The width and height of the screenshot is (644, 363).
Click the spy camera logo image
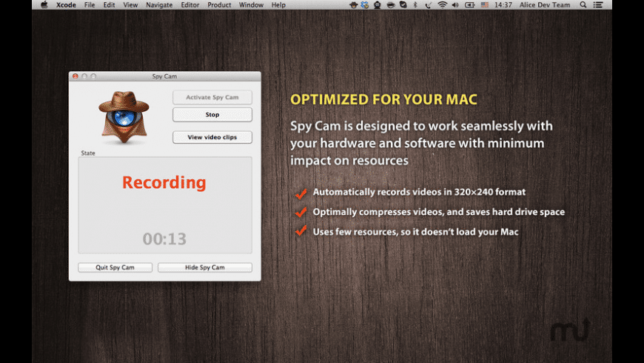pos(124,117)
